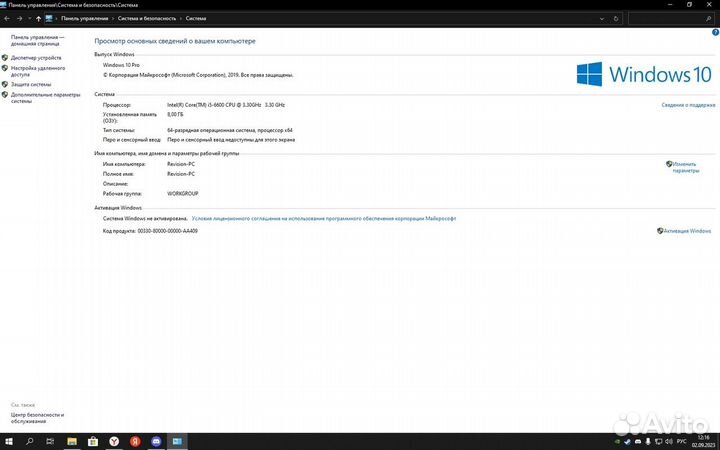Focus the Control Panel search field
The image size is (720, 450).
670,18
